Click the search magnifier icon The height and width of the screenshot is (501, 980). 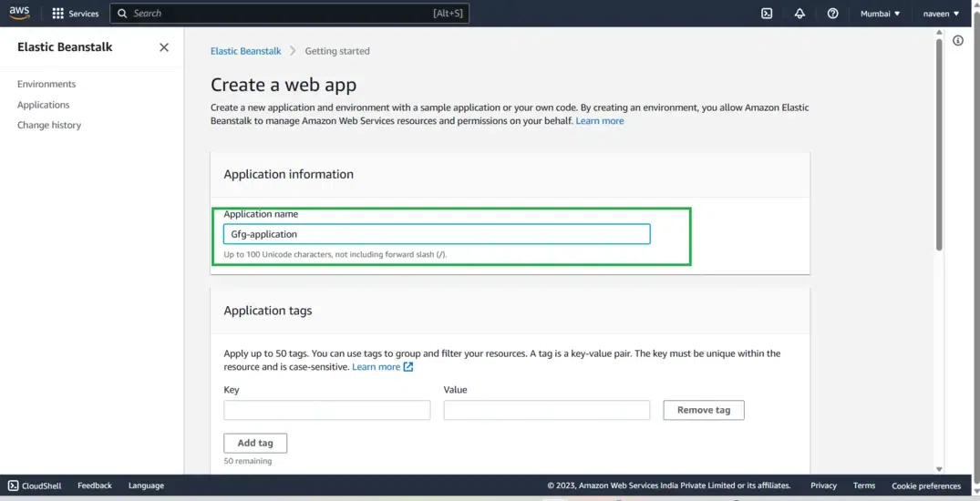tap(122, 13)
